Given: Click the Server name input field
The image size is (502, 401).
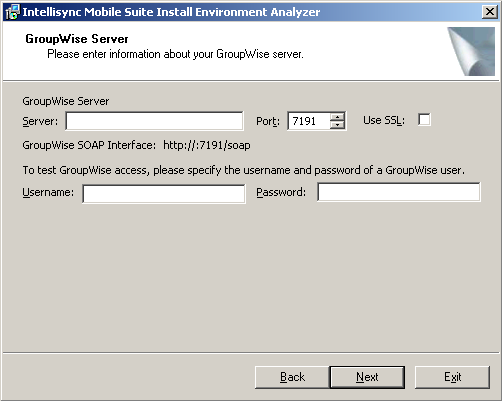Looking at the screenshot, I should 154,121.
